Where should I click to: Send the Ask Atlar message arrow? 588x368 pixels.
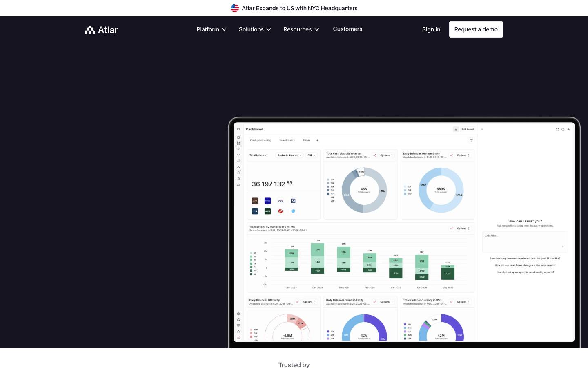tap(563, 247)
